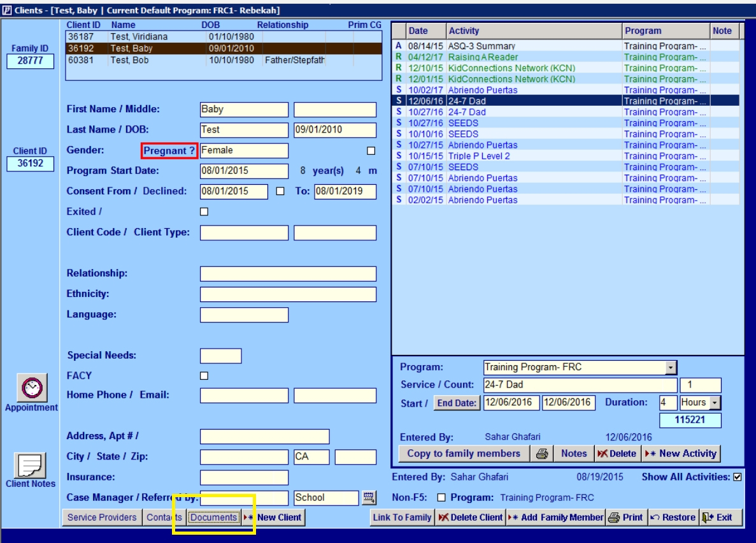Select the 10/27/16 24-7 Dad row
This screenshot has height=543, width=756.
pos(566,112)
